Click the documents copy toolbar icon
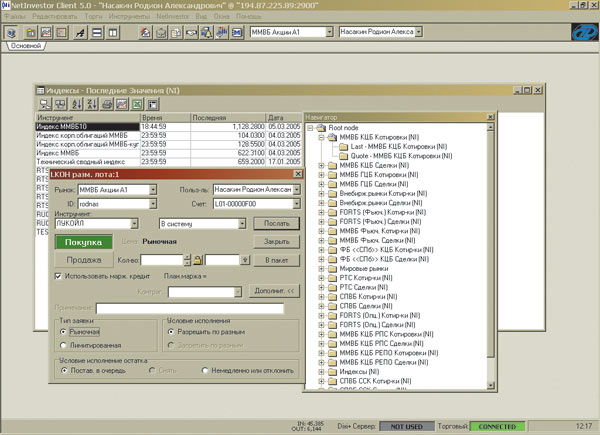The image size is (600, 435). 176,33
